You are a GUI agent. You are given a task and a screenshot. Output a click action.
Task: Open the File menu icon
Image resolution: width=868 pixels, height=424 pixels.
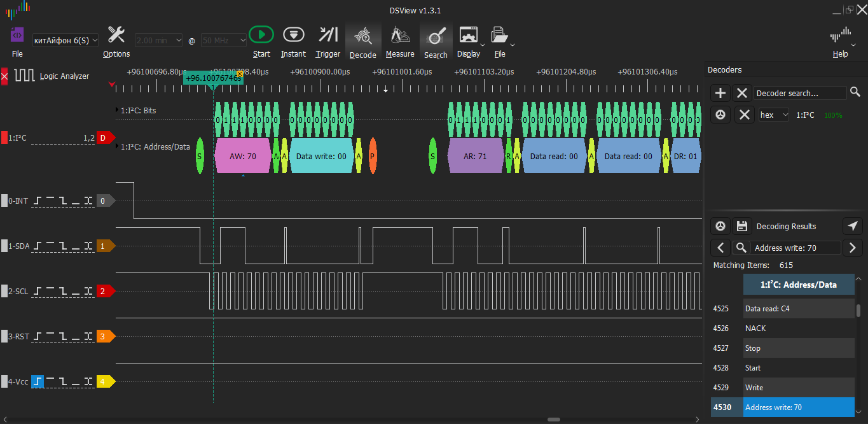point(17,34)
